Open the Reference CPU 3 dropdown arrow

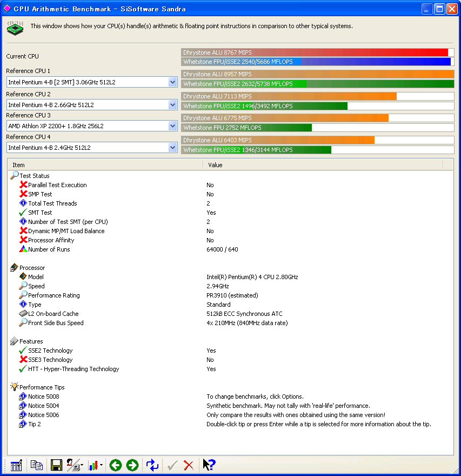(x=172, y=125)
